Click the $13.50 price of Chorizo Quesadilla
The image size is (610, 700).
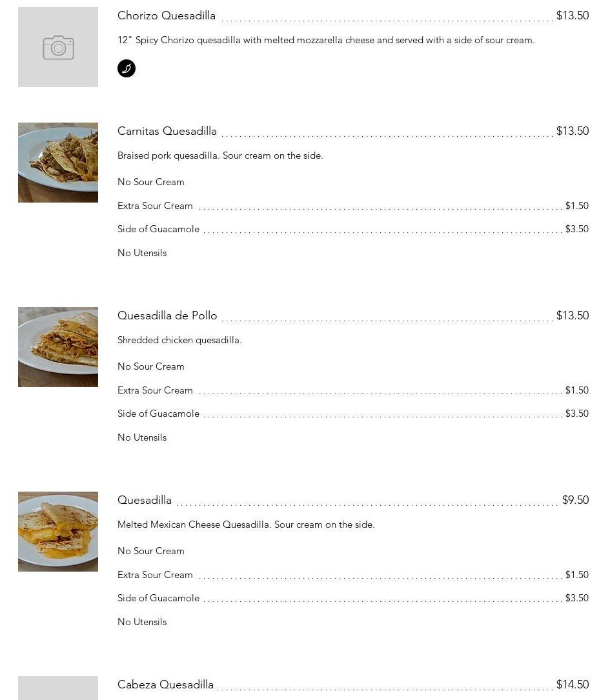coord(573,15)
